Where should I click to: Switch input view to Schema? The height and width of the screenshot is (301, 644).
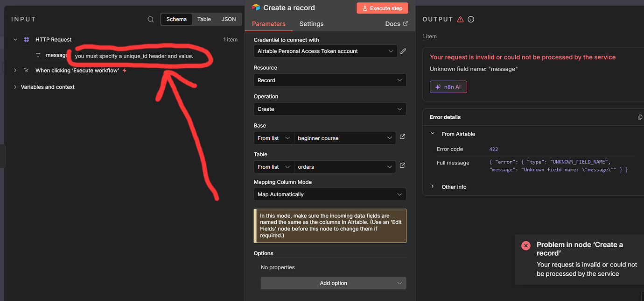[x=176, y=19]
